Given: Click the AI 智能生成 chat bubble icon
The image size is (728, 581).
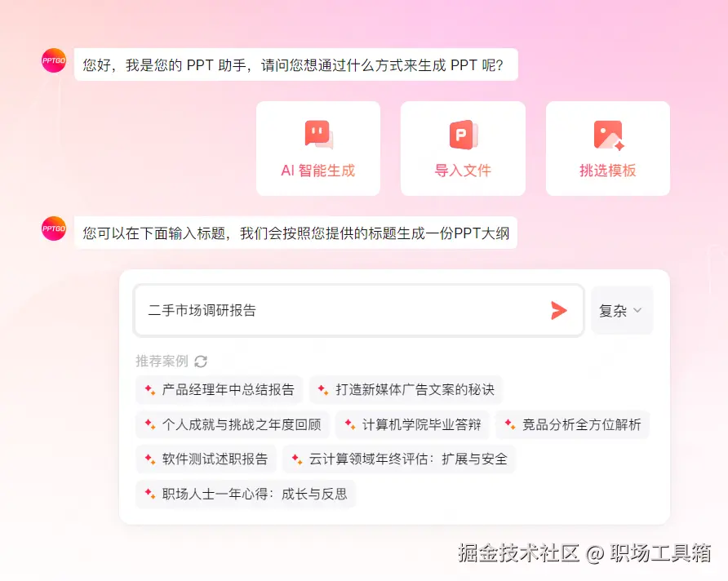Looking at the screenshot, I should tap(318, 135).
